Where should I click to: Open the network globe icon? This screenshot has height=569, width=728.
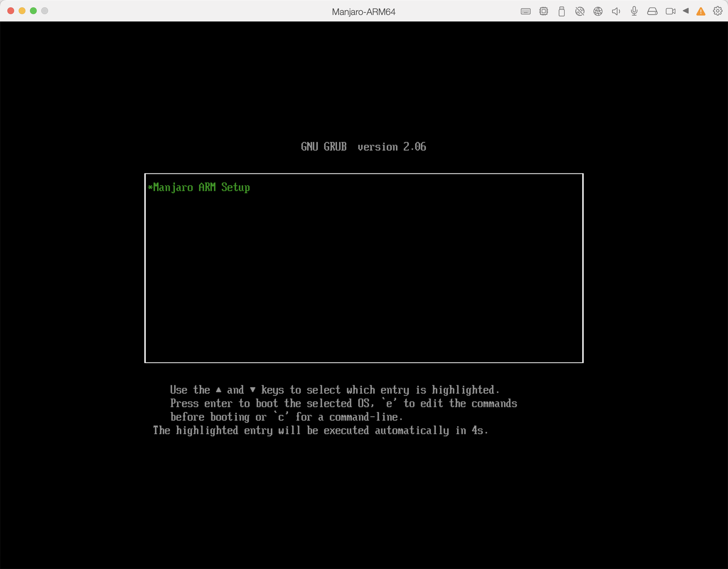coord(598,11)
